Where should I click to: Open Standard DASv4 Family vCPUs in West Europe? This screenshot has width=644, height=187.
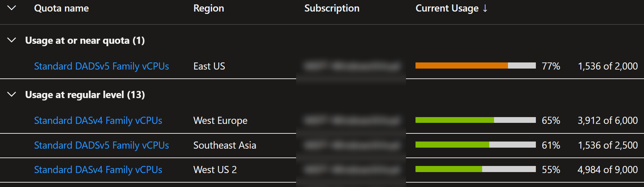pos(98,120)
